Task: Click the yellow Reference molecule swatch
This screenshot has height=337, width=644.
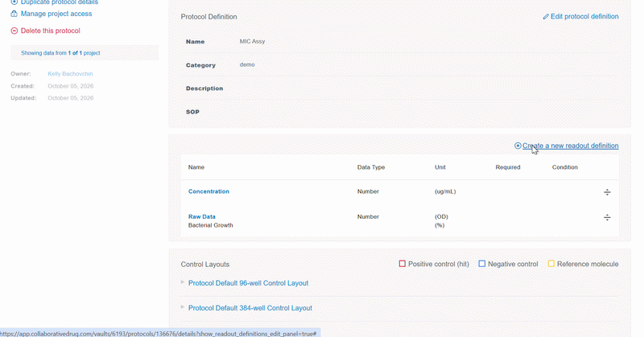Action: tap(551, 264)
